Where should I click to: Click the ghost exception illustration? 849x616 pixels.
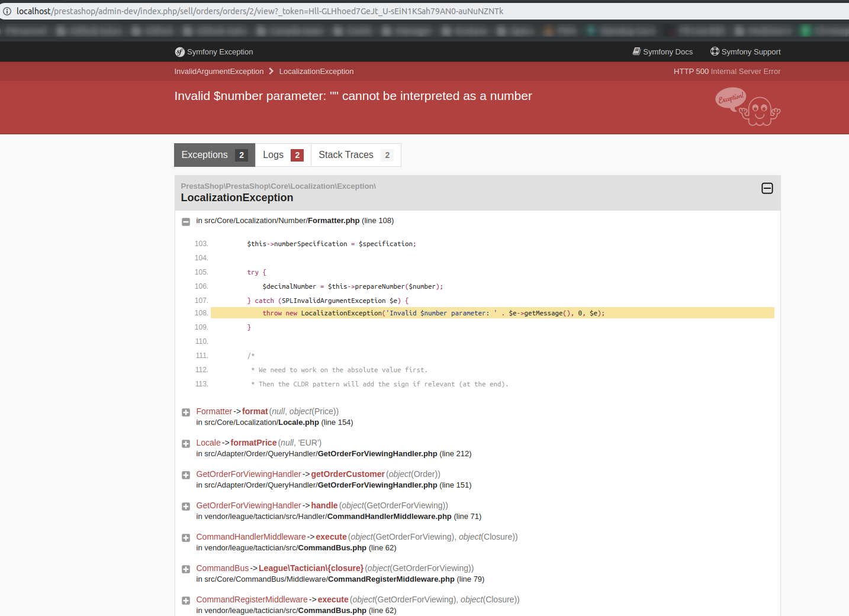coord(748,107)
